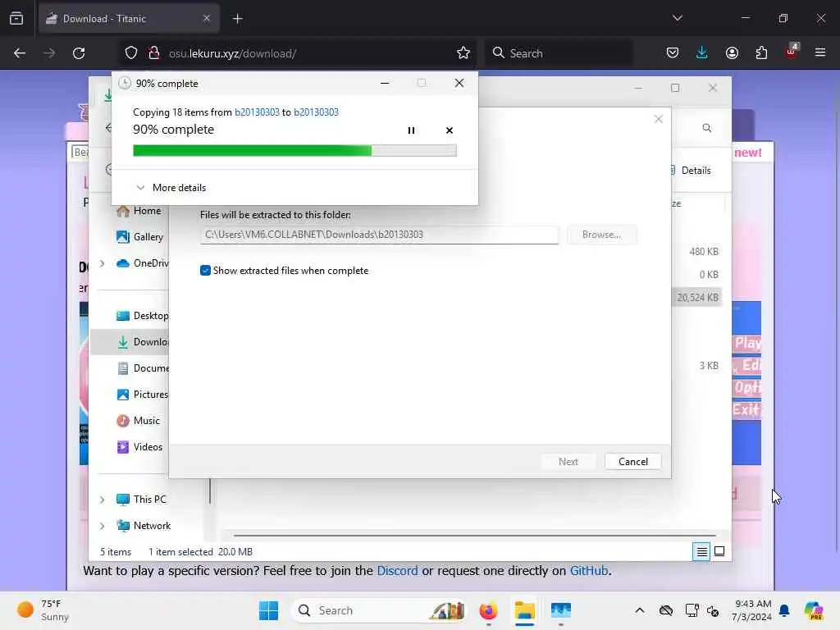The height and width of the screenshot is (630, 840).
Task: Save page to Pocket
Action: [x=673, y=53]
